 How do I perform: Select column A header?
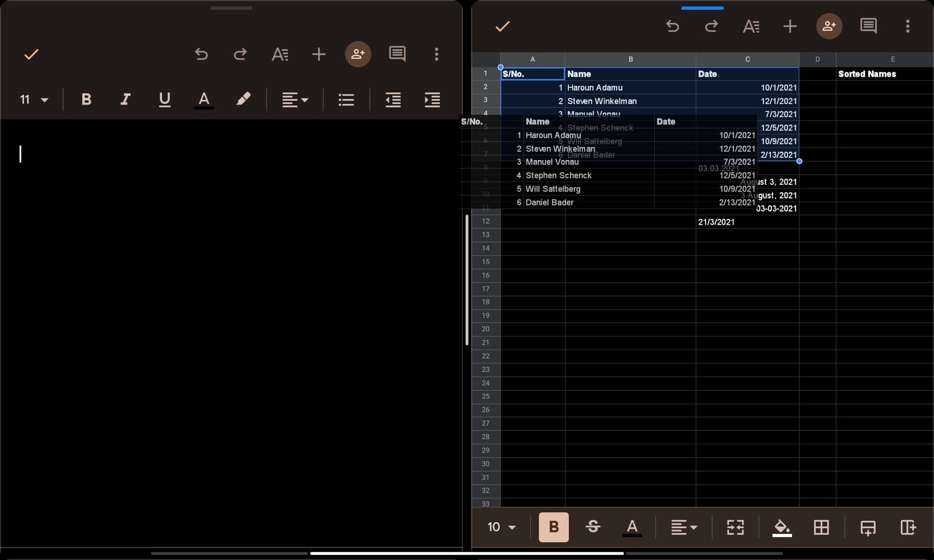(x=532, y=59)
